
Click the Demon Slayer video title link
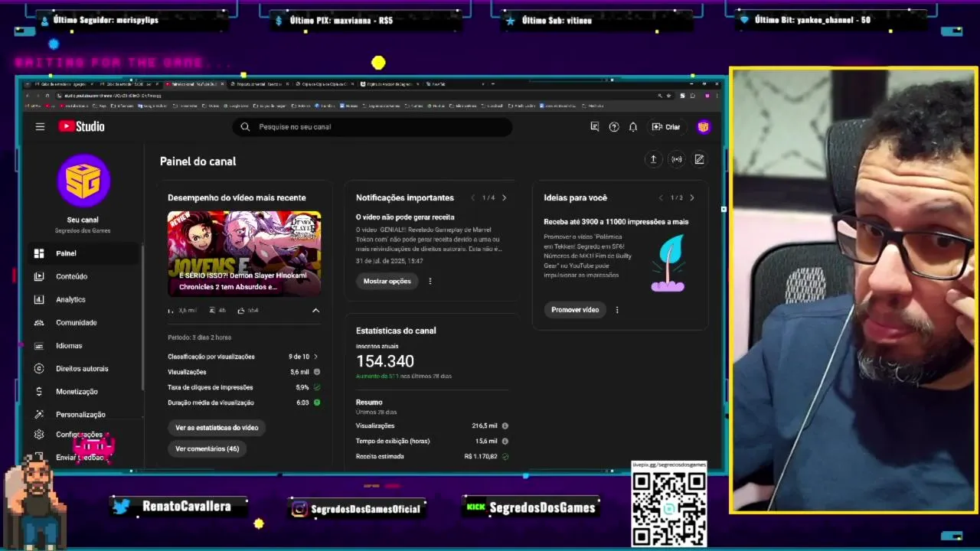coord(243,281)
